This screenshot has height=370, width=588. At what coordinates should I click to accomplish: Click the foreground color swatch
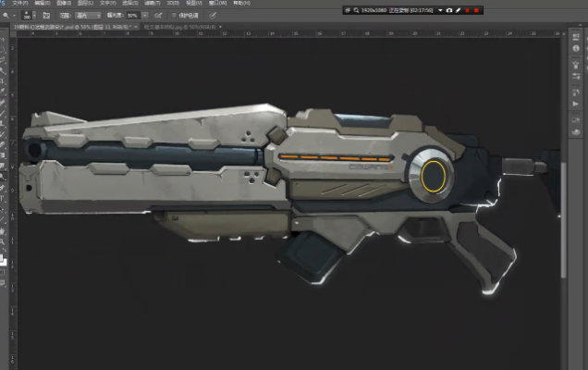pos(4,256)
